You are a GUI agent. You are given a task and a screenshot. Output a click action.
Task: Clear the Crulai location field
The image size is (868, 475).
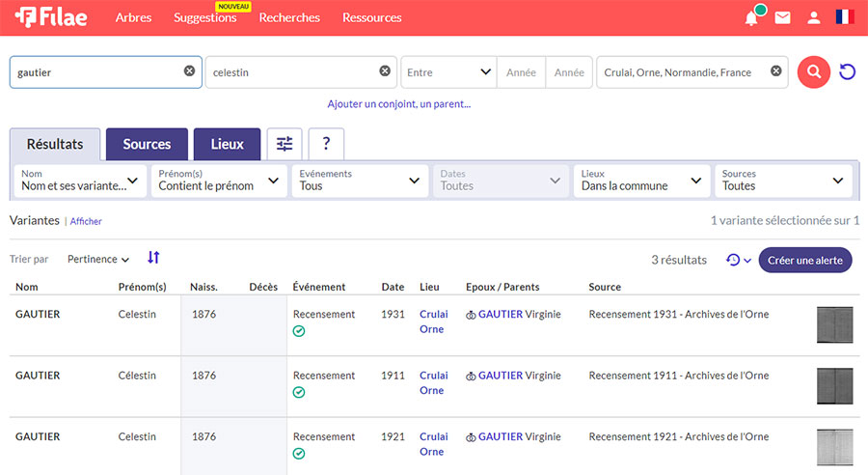775,71
